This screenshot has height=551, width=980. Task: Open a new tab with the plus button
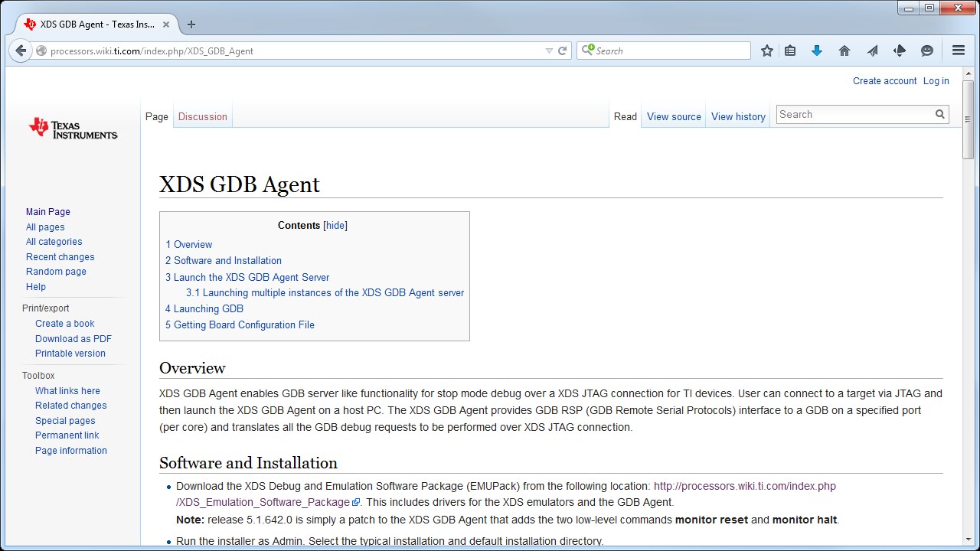coord(191,24)
